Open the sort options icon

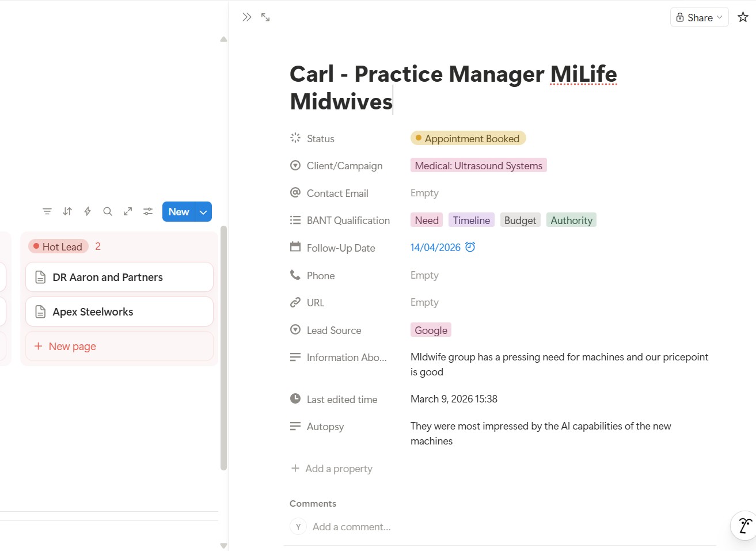pos(67,211)
